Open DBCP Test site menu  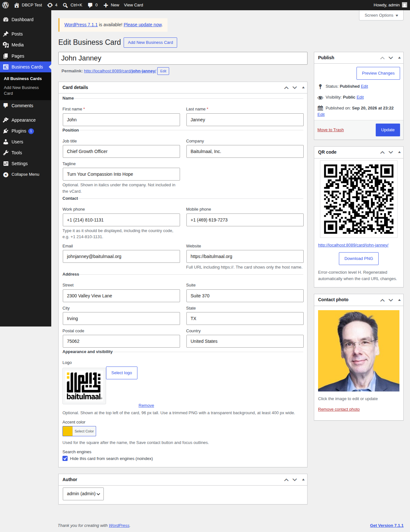point(32,5)
